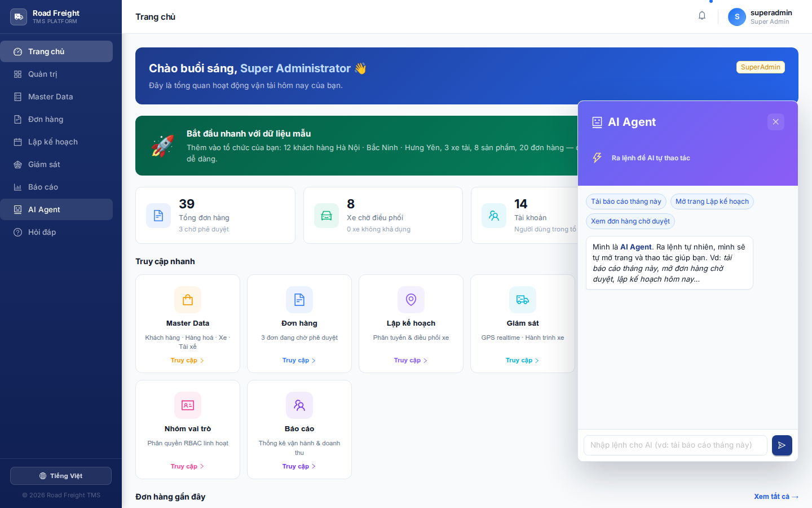The height and width of the screenshot is (508, 812).
Task: Click the AI Agent intro message bubble
Action: pyautogui.click(x=669, y=263)
